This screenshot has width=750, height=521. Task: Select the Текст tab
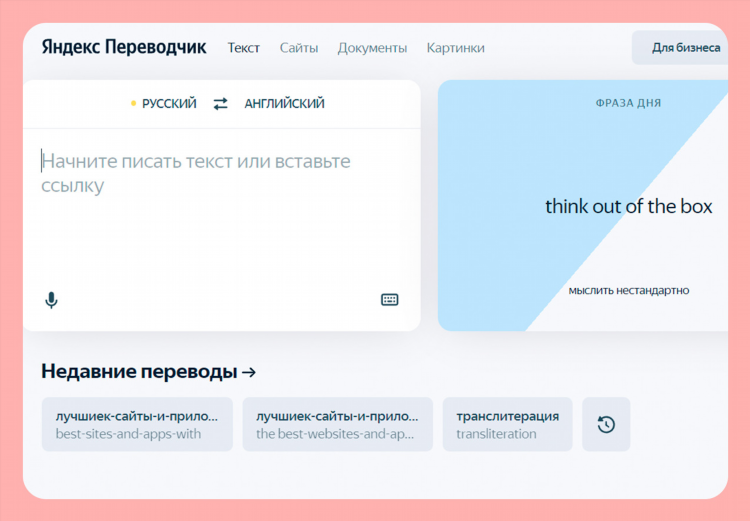point(243,48)
